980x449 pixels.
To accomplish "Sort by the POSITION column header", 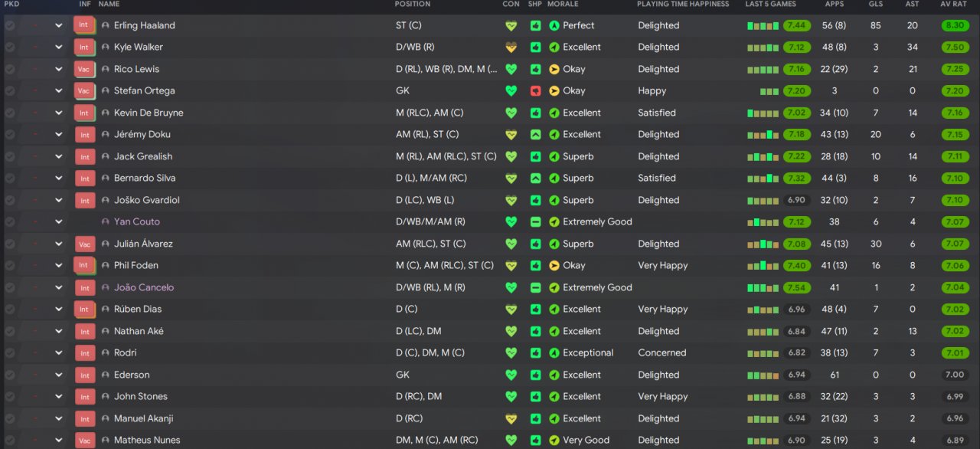I will [x=412, y=4].
